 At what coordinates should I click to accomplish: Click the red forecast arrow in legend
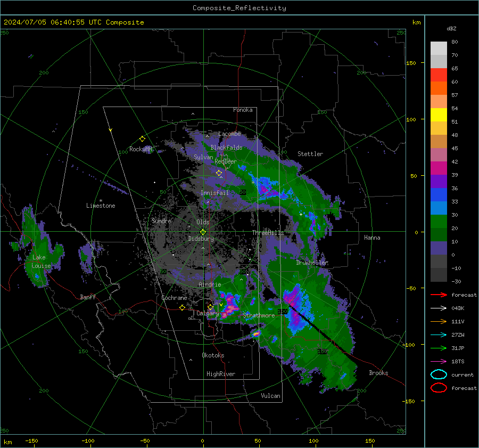[439, 295]
